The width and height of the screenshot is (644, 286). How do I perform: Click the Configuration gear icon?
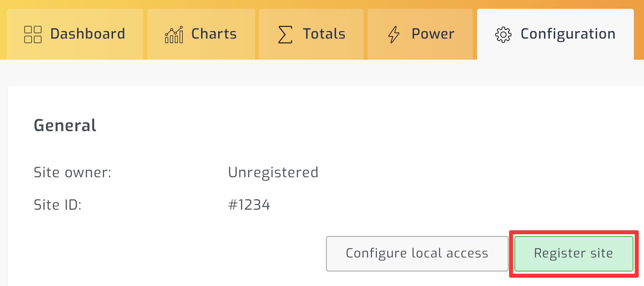(503, 34)
